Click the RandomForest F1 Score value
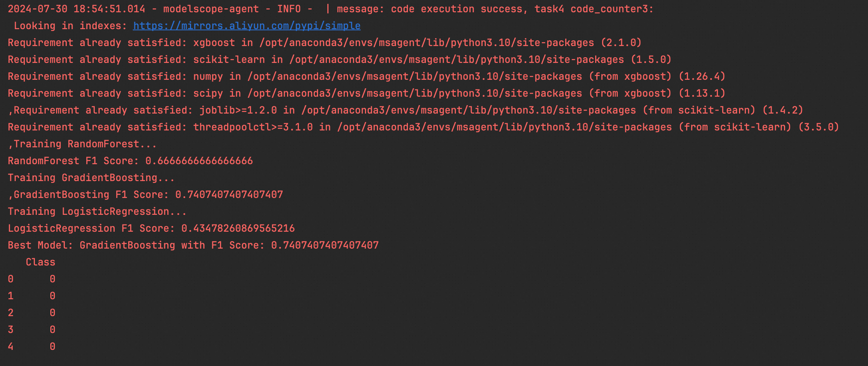This screenshot has height=366, width=868. [199, 161]
